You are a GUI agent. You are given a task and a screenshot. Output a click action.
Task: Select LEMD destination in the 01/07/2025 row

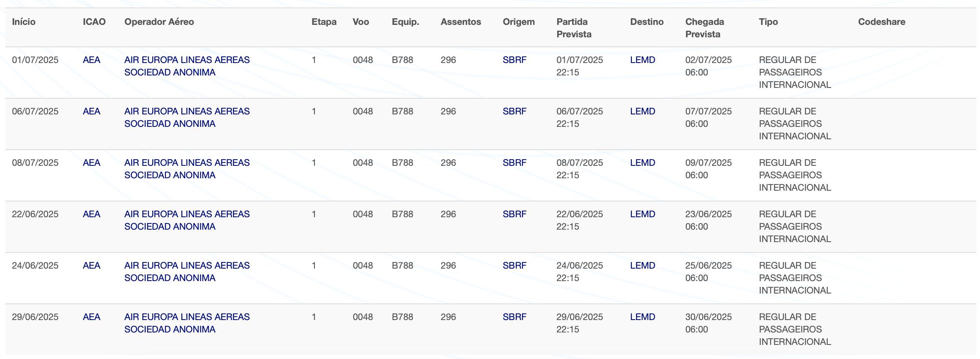(x=642, y=60)
